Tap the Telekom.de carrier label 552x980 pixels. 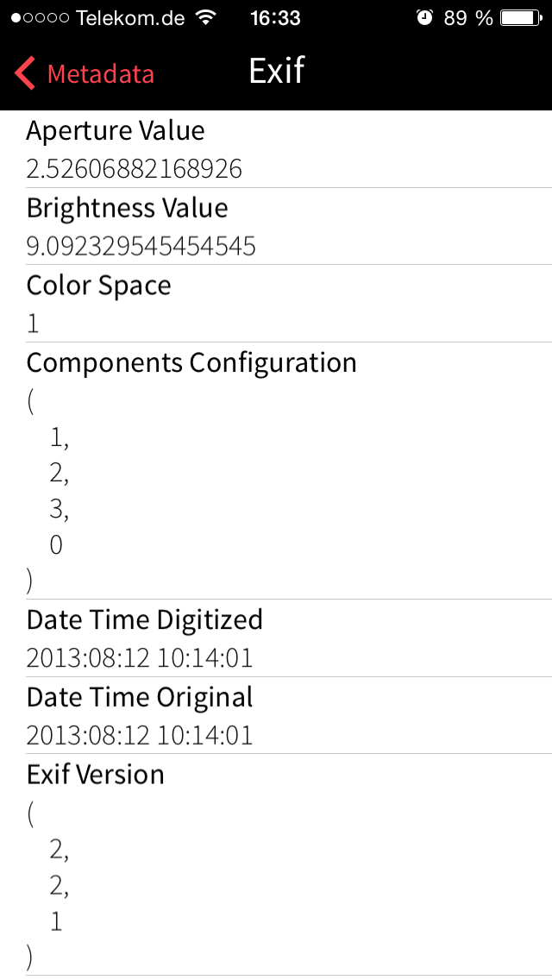coord(130,18)
